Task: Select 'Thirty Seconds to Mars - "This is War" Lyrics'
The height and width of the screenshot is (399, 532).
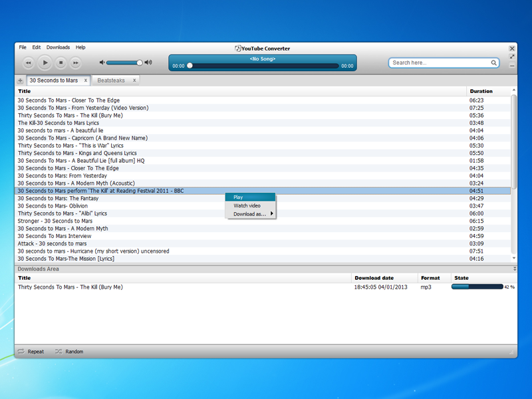Action: pos(263,146)
